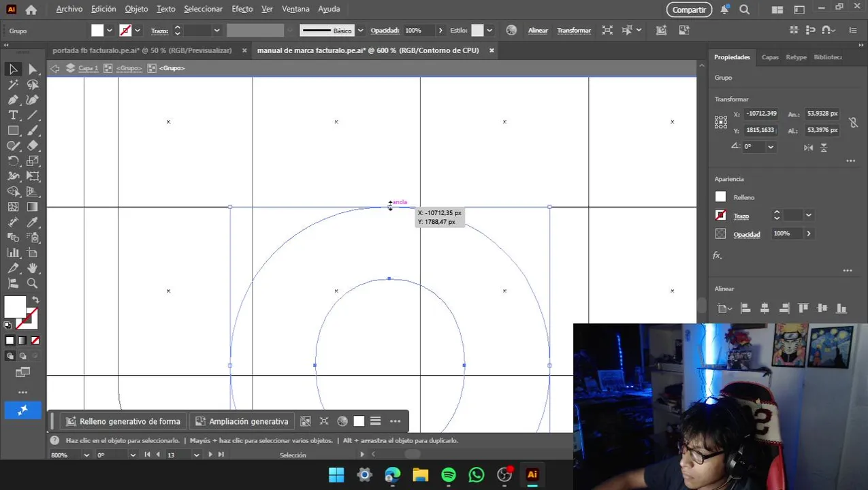Flip object horizontally in Transformar
Viewport: 868px width, 490px height.
click(x=809, y=147)
